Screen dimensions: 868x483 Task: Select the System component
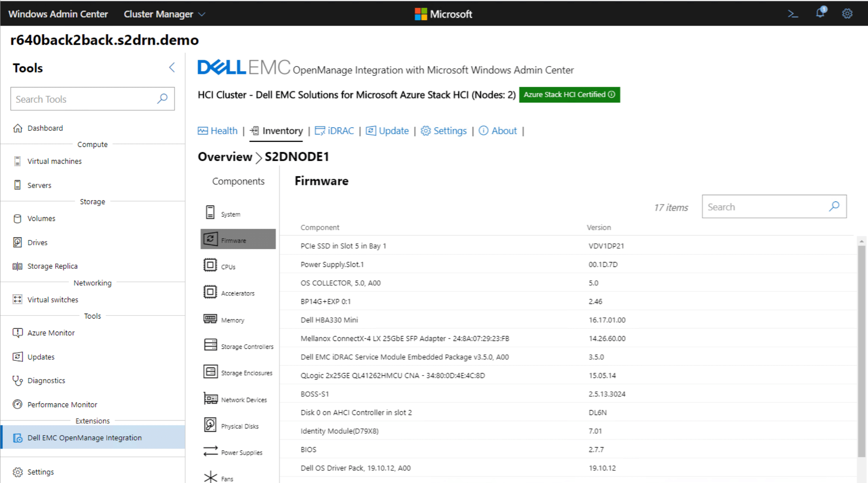tap(238, 213)
